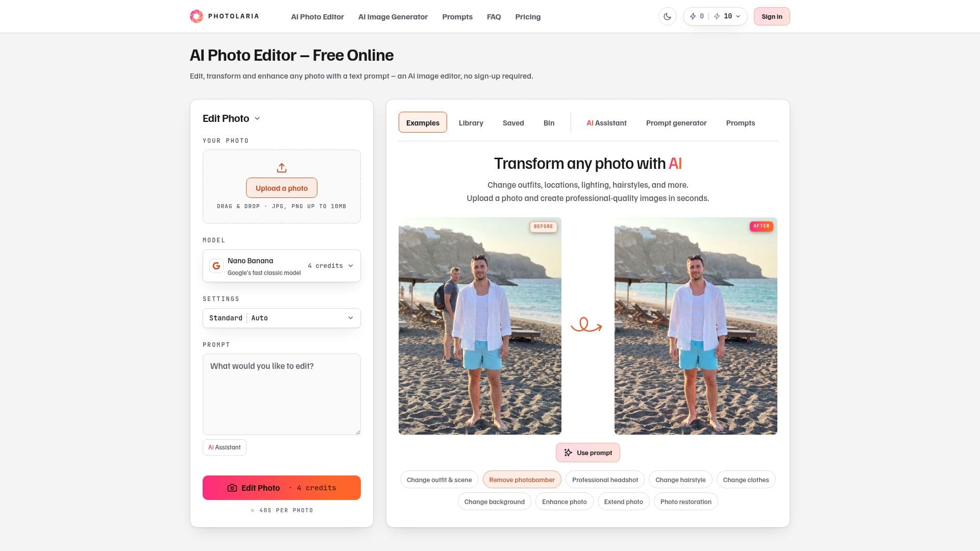
Task: Select the Extend photo example
Action: click(623, 502)
